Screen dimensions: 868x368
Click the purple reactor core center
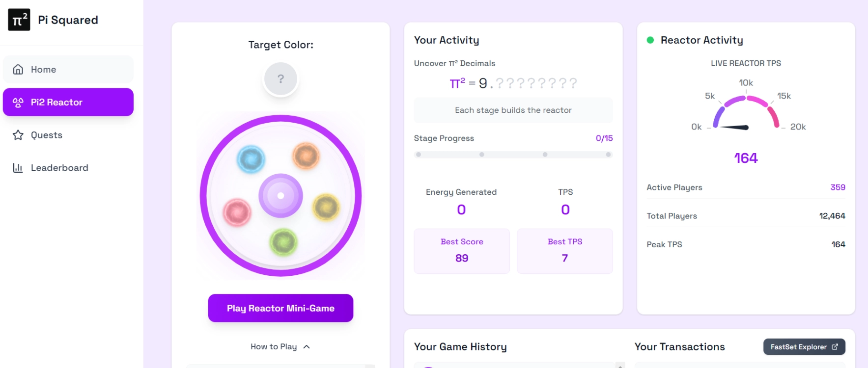(280, 195)
